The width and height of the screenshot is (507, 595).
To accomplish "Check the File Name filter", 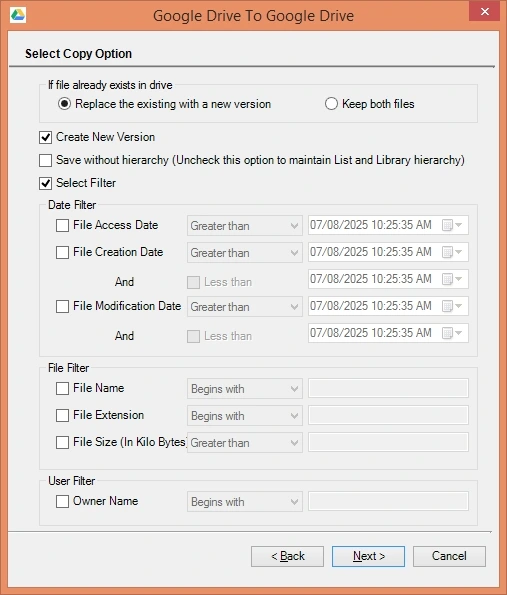I will [62, 388].
